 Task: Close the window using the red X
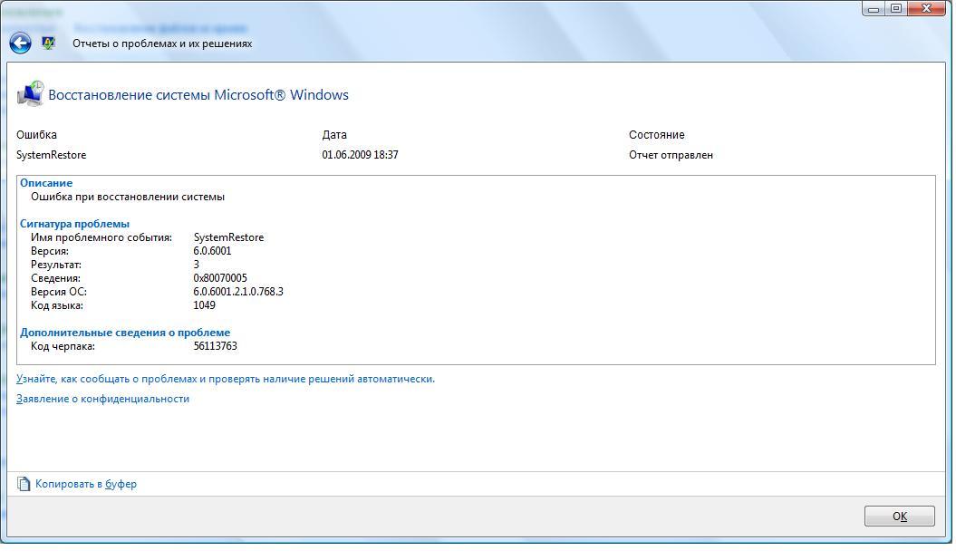pyautogui.click(x=926, y=9)
